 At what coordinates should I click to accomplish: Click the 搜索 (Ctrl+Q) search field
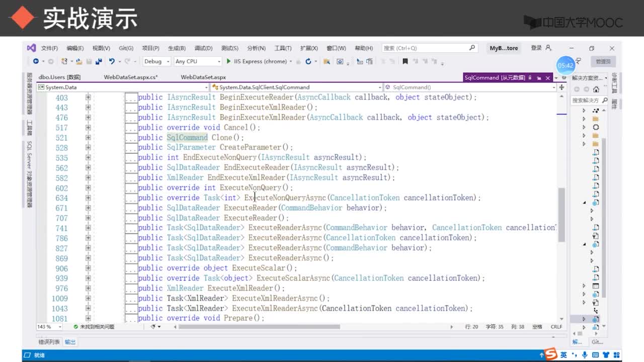click(x=429, y=48)
